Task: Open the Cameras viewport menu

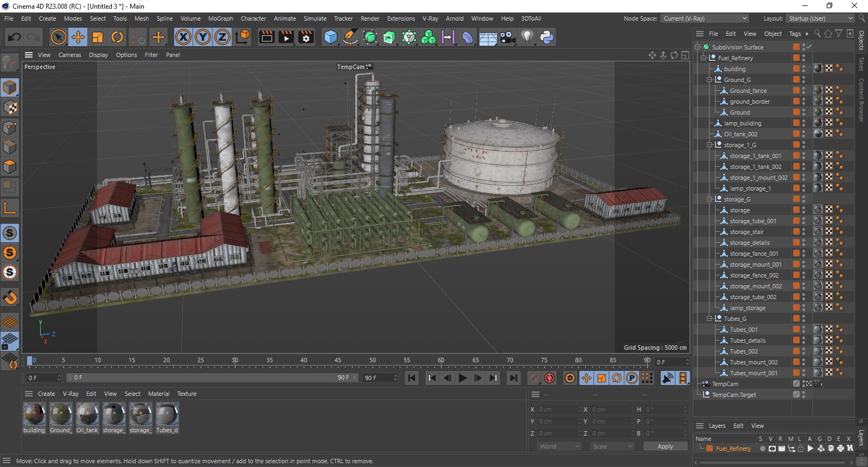Action: point(69,55)
